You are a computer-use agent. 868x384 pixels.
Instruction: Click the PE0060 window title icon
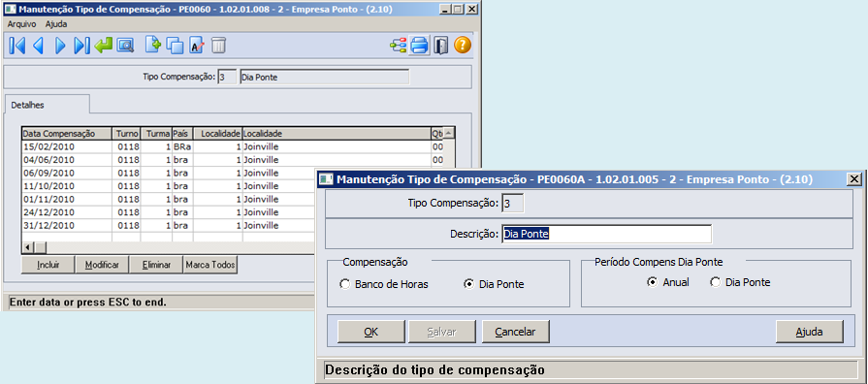11,9
